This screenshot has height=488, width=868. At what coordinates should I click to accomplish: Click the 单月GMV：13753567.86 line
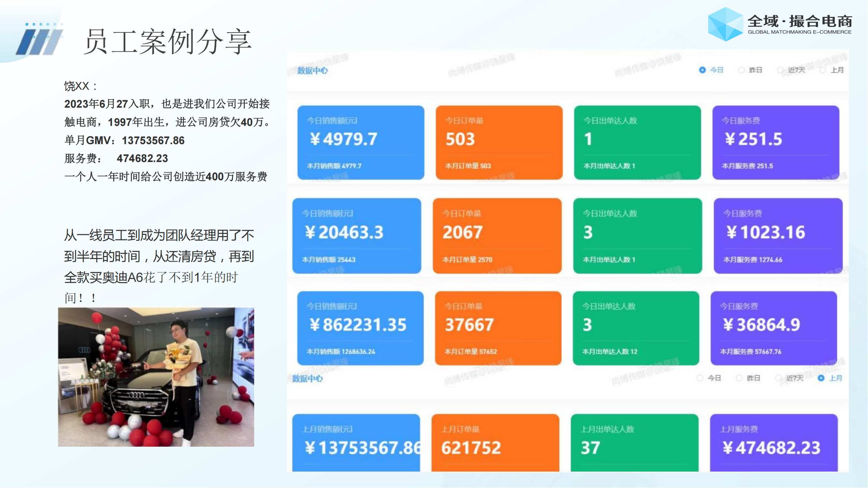pos(124,140)
